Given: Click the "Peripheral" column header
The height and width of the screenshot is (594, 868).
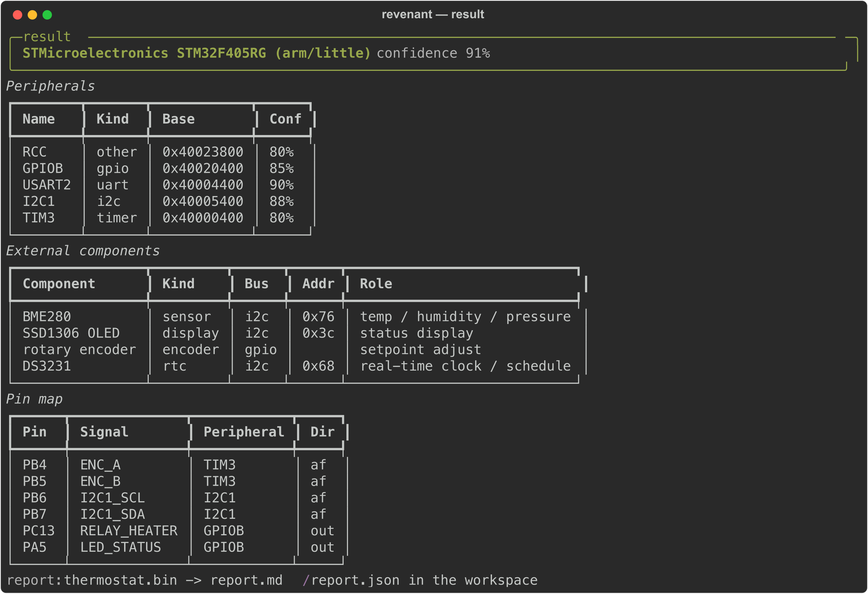Looking at the screenshot, I should click(x=244, y=433).
